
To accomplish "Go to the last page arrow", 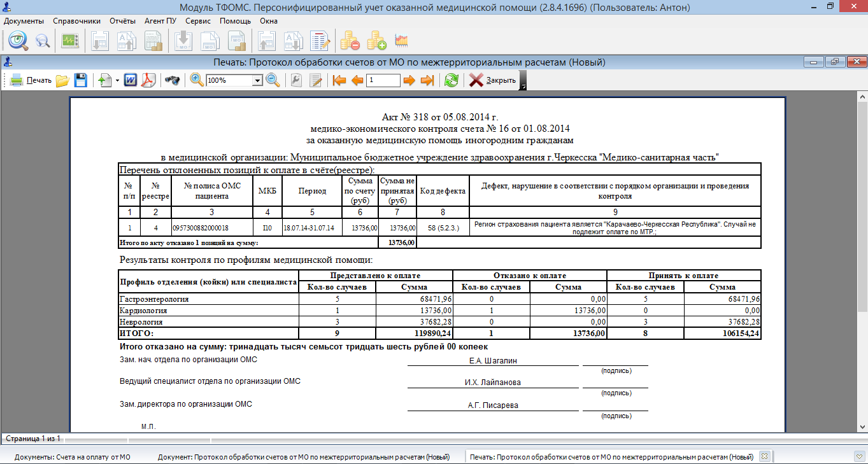I will click(x=427, y=80).
